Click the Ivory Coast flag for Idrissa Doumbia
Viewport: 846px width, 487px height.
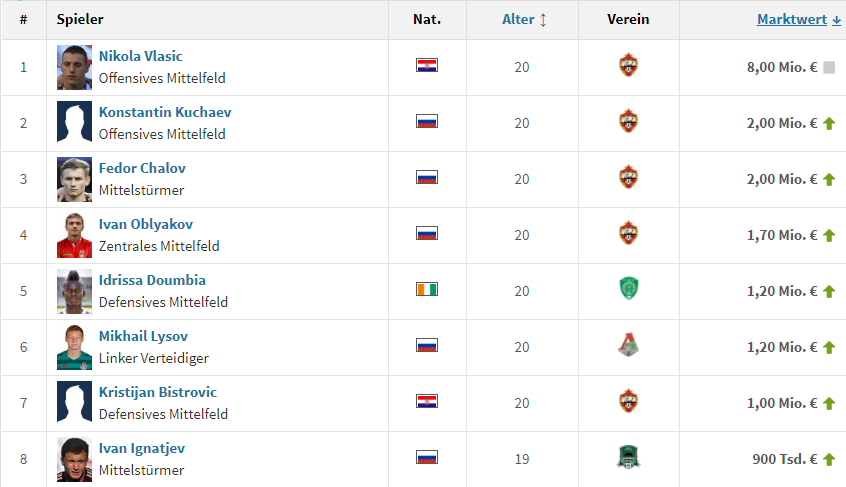coord(427,289)
